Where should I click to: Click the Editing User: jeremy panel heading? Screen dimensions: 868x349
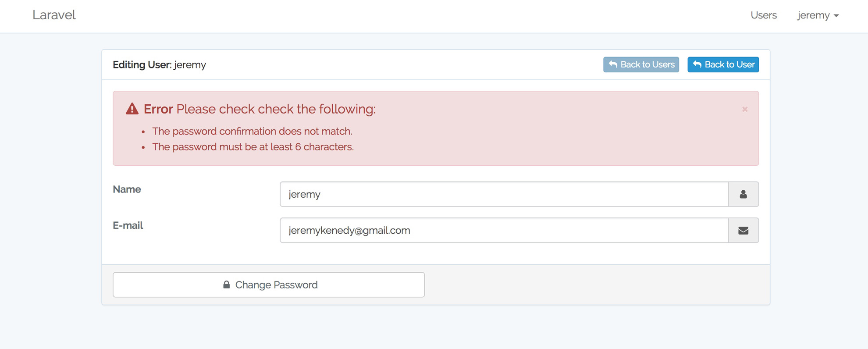click(159, 65)
